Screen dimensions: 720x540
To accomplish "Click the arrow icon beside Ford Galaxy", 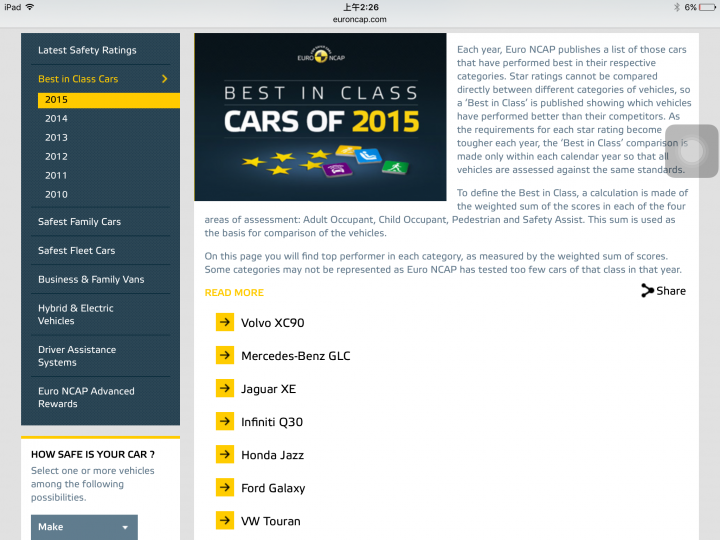I will click(x=225, y=488).
